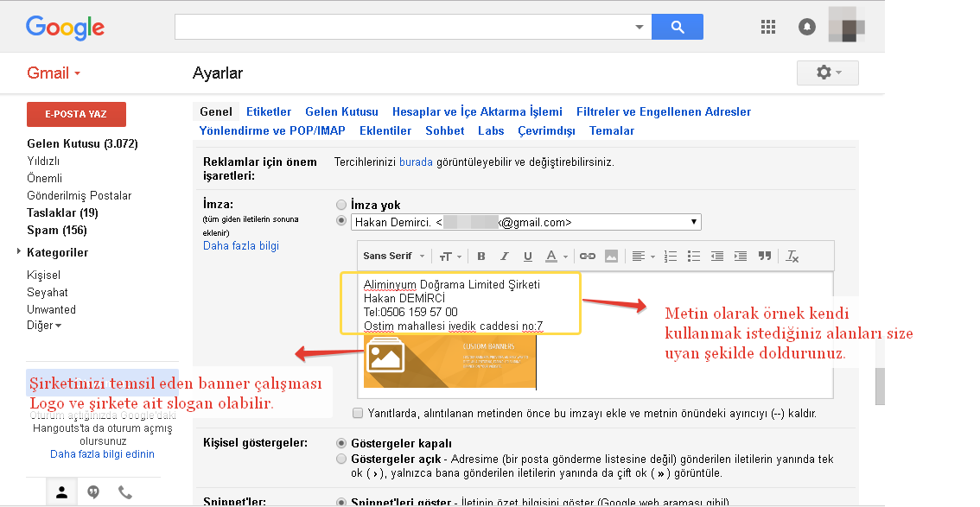The height and width of the screenshot is (507, 980).
Task: Toggle bold formatting in signature editor
Action: [x=480, y=256]
